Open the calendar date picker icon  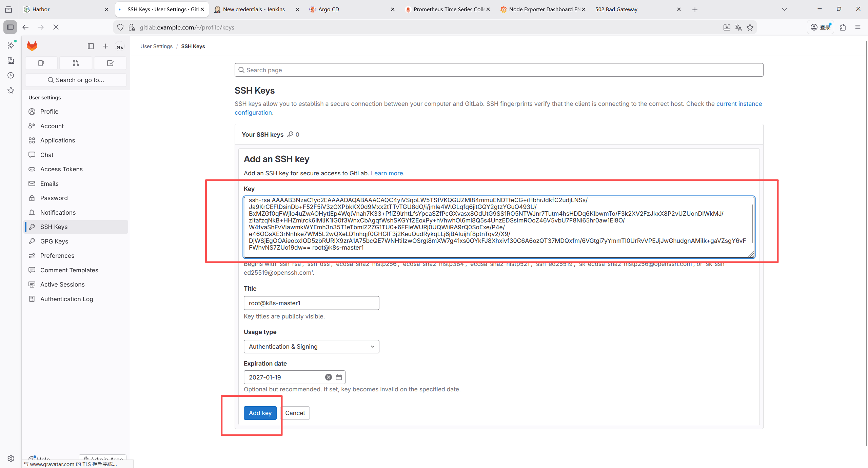[x=339, y=377]
